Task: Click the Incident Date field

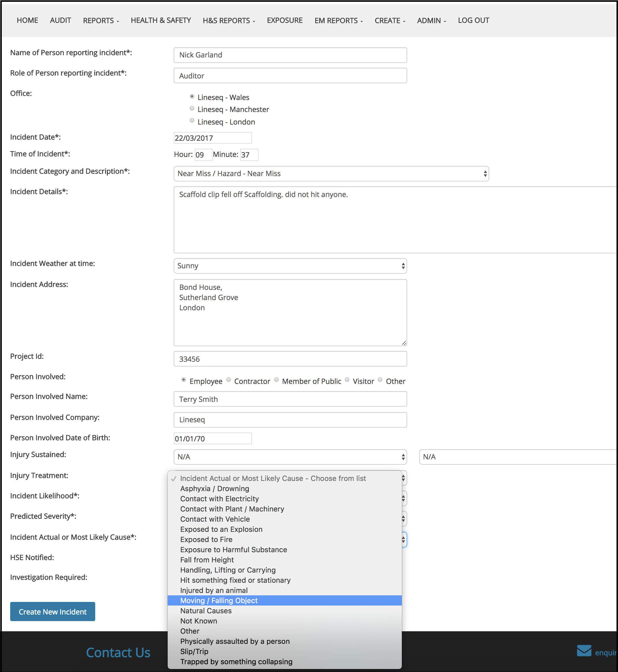Action: [x=212, y=138]
